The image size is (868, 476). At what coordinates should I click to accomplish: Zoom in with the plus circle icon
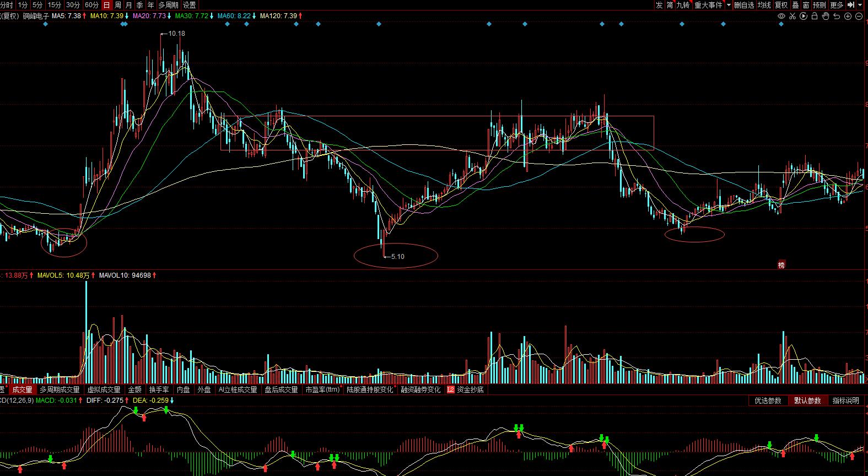click(848, 17)
